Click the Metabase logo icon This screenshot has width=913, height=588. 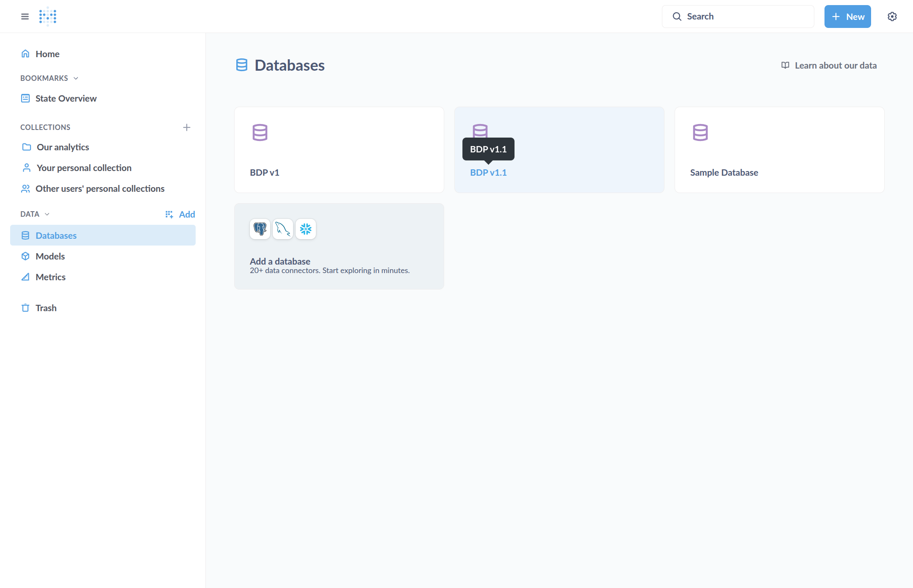coord(48,17)
